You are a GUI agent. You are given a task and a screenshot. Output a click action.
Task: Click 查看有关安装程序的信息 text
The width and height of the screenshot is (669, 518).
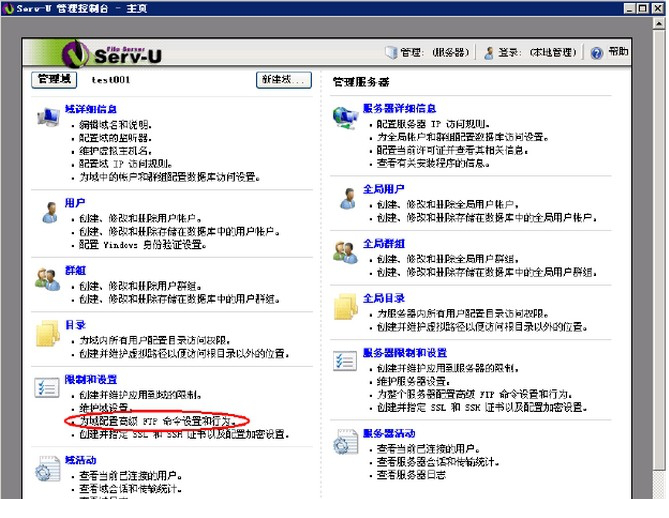tap(433, 163)
